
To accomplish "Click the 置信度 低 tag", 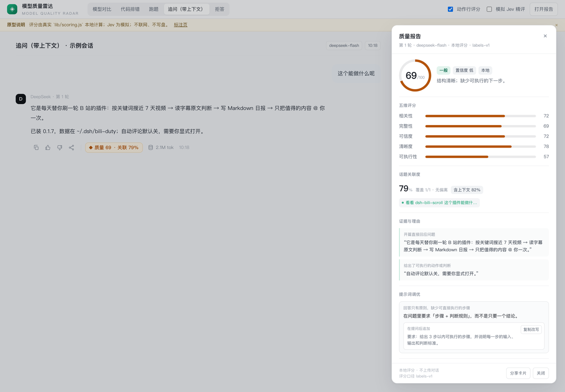I will [x=465, y=71].
